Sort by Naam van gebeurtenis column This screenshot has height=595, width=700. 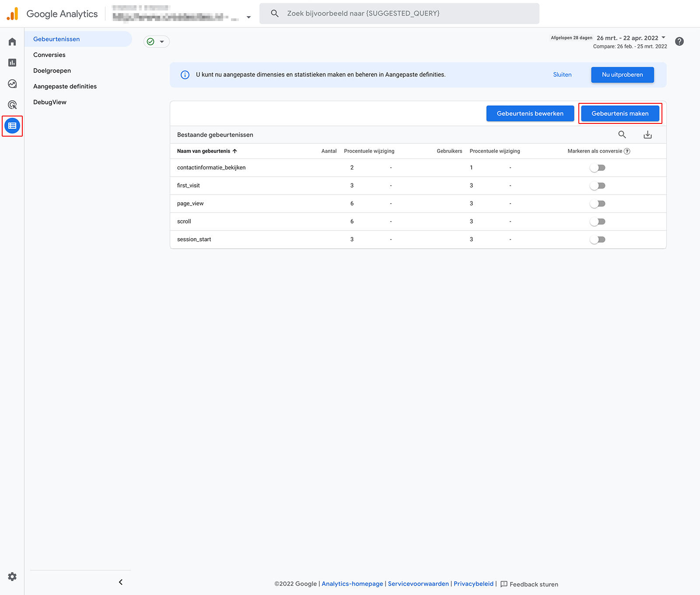[x=207, y=151]
